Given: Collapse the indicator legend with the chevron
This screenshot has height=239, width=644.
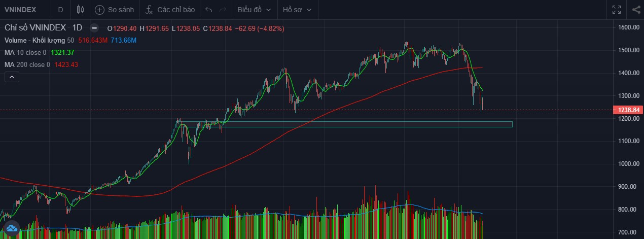Looking at the screenshot, I should pos(12,77).
